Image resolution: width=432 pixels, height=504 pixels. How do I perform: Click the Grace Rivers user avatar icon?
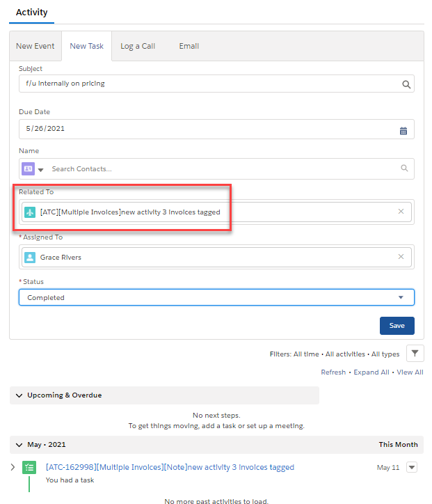(x=30, y=257)
